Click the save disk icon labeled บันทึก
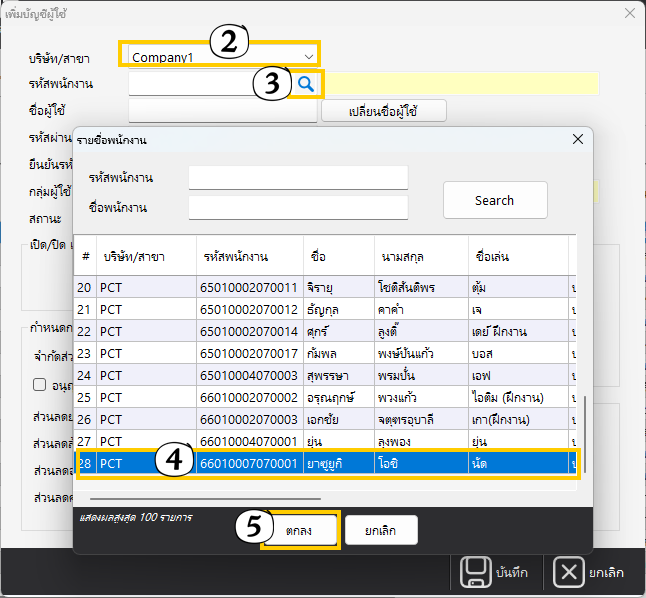Viewport: 646px width, 598px height. (x=476, y=572)
